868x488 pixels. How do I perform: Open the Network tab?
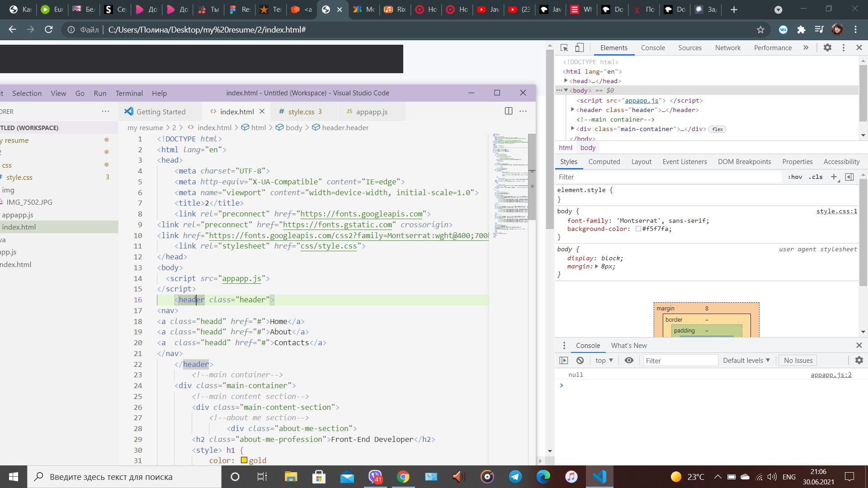[728, 47]
